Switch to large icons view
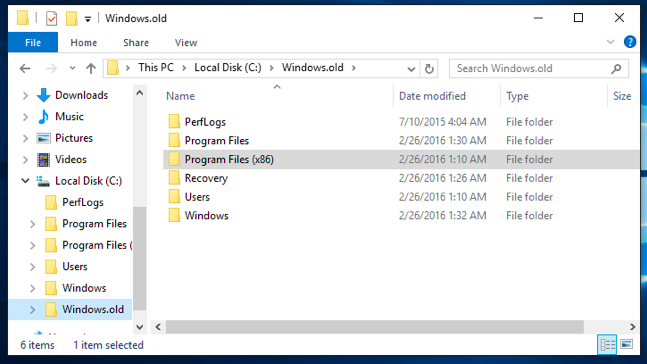647x364 pixels. coord(626,344)
